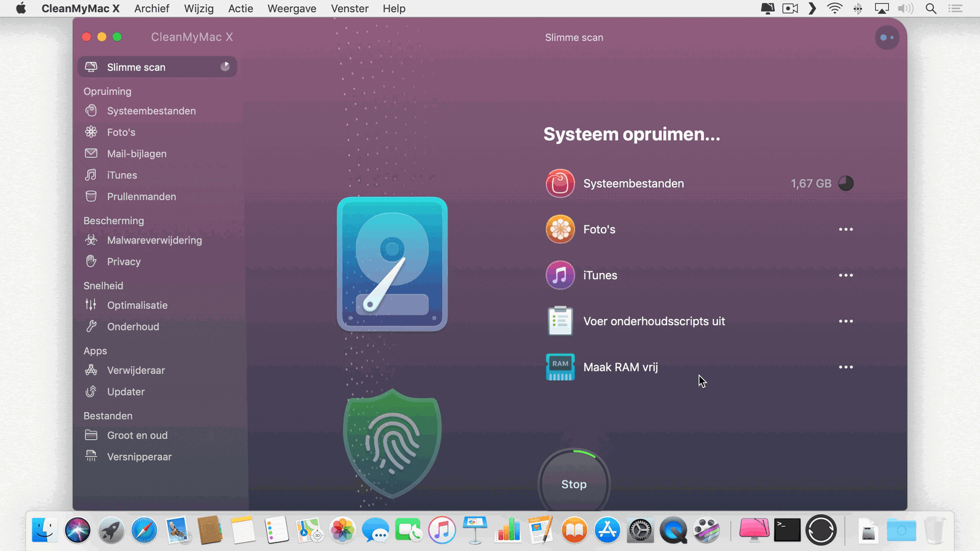Select Versnipperaar shredder icon
Screen dimensions: 980x551
coord(91,456)
